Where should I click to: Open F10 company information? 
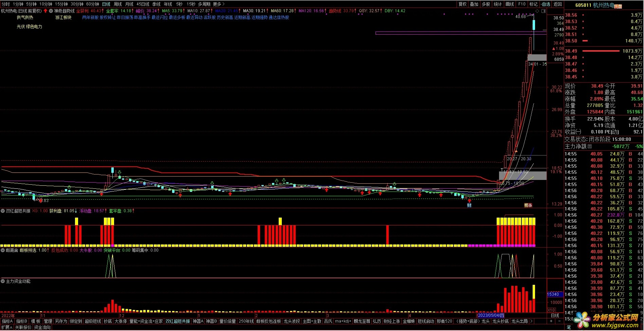pyautogui.click(x=522, y=4)
